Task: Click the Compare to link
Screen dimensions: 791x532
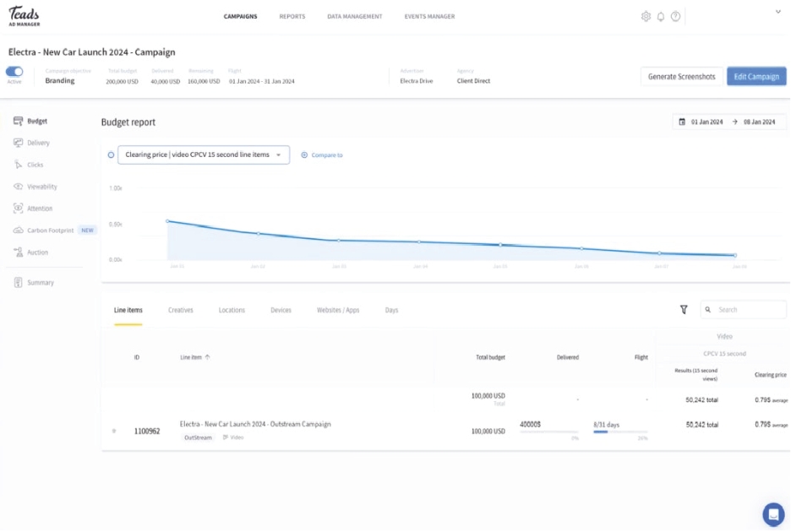Action: pyautogui.click(x=322, y=155)
